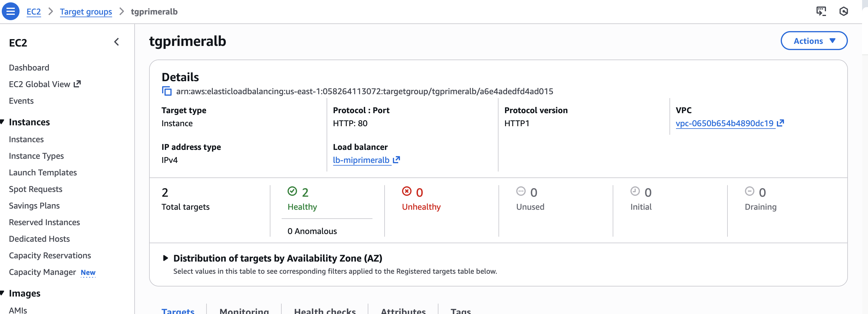Switch to the Health checks tab
This screenshot has height=314, width=868.
(x=325, y=310)
